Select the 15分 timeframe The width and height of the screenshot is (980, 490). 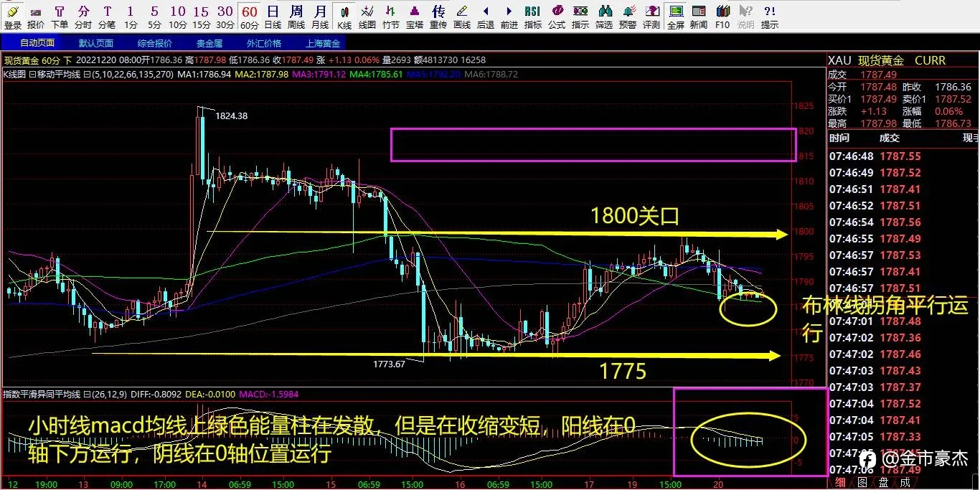tap(202, 17)
